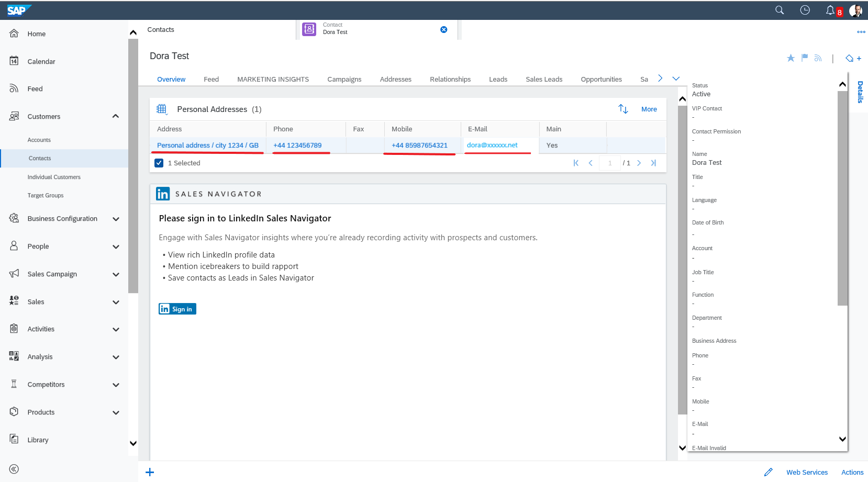Expand the People section

pyautogui.click(x=116, y=246)
